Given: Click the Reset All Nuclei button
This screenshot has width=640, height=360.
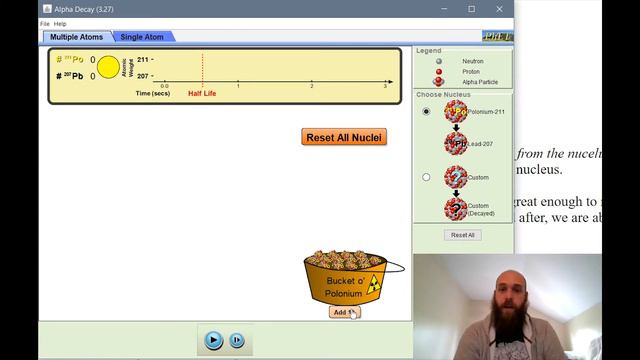Looking at the screenshot, I should click(x=344, y=137).
